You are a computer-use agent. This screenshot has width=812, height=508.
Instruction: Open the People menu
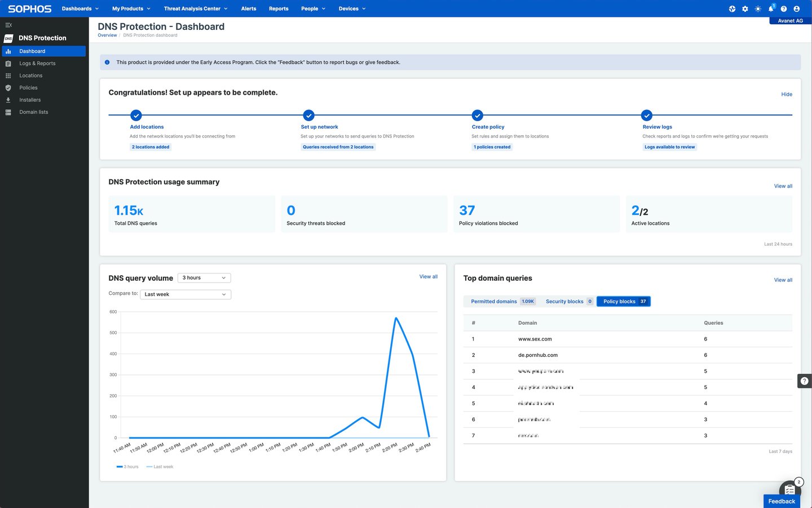tap(313, 8)
